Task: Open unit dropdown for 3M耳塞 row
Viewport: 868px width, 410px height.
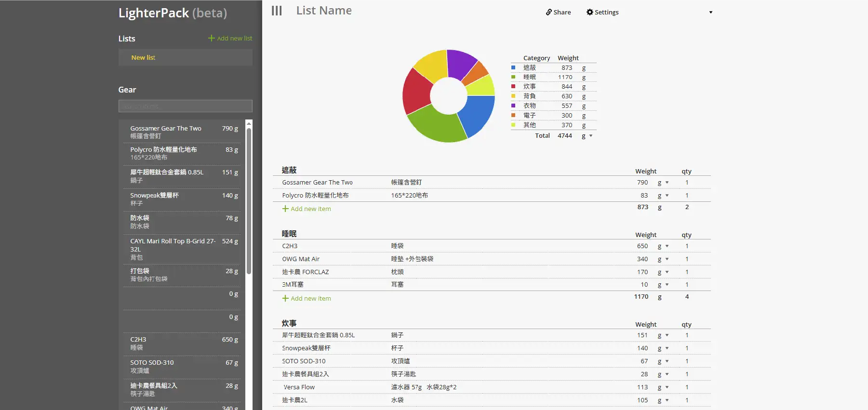Action: (667, 285)
